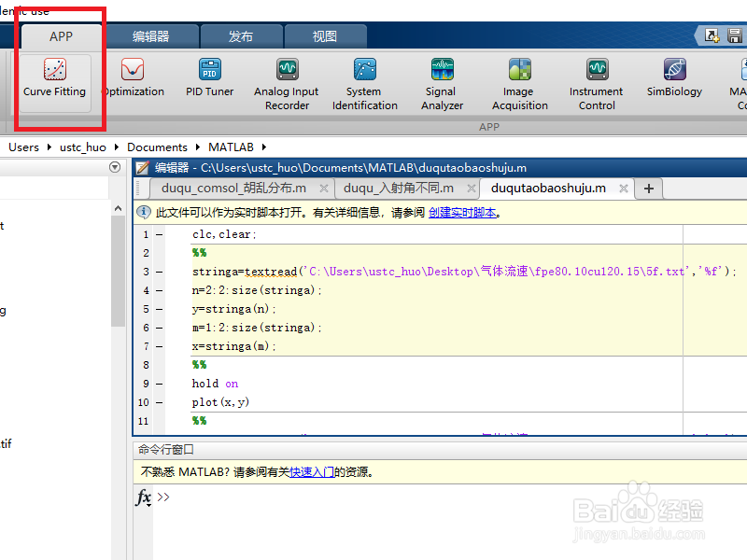Viewport: 747px width, 560px height.
Task: Open the current folder panel actions dropdown
Action: [115, 167]
